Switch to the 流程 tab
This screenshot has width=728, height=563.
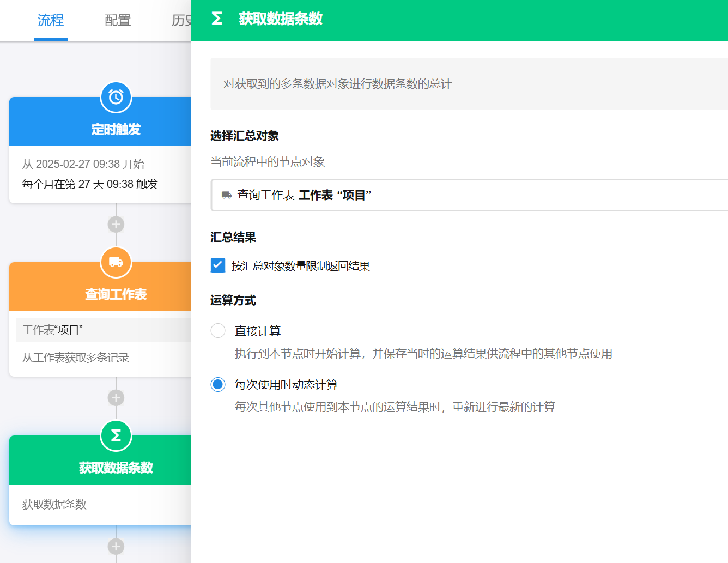click(51, 21)
